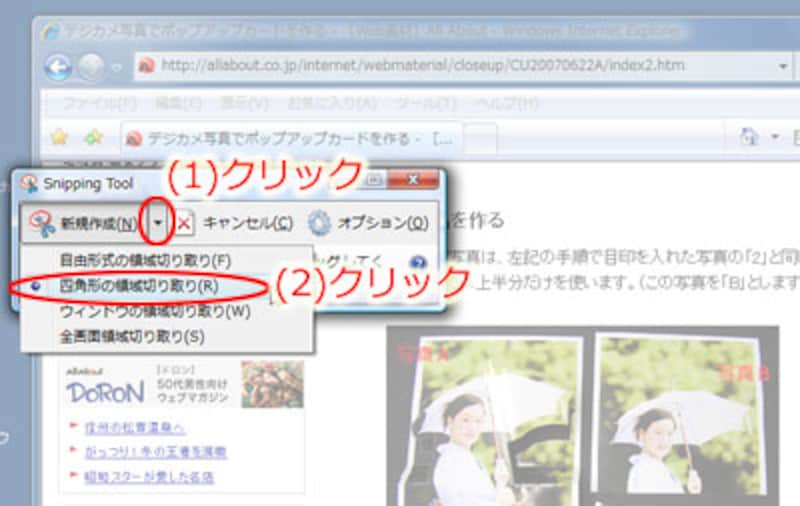Click the Add to Favorites icon

[94, 137]
